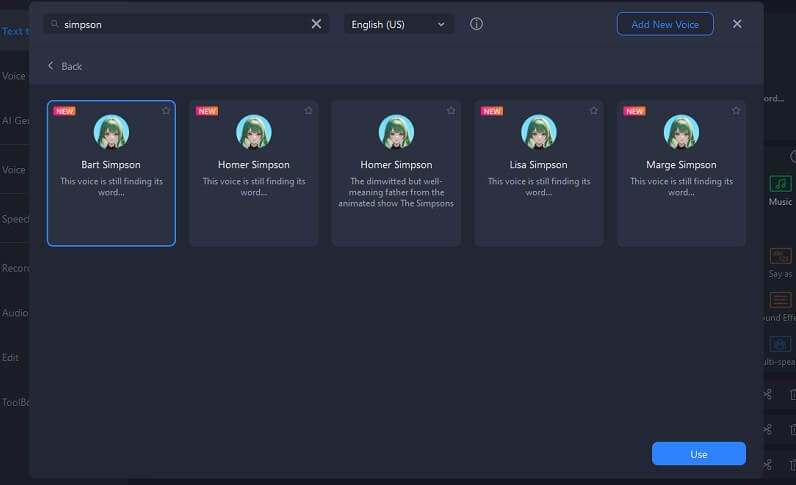Click the 'Marge Simpson' name text

681,165
